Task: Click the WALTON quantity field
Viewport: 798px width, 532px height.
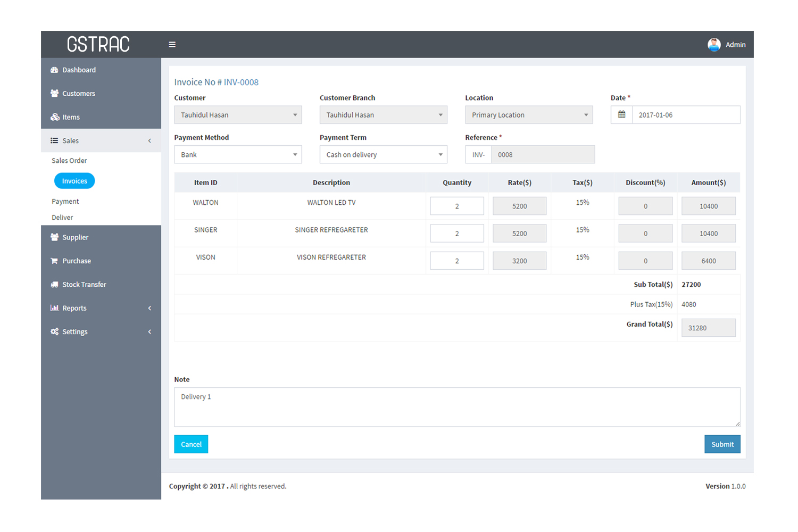Action: (x=457, y=206)
